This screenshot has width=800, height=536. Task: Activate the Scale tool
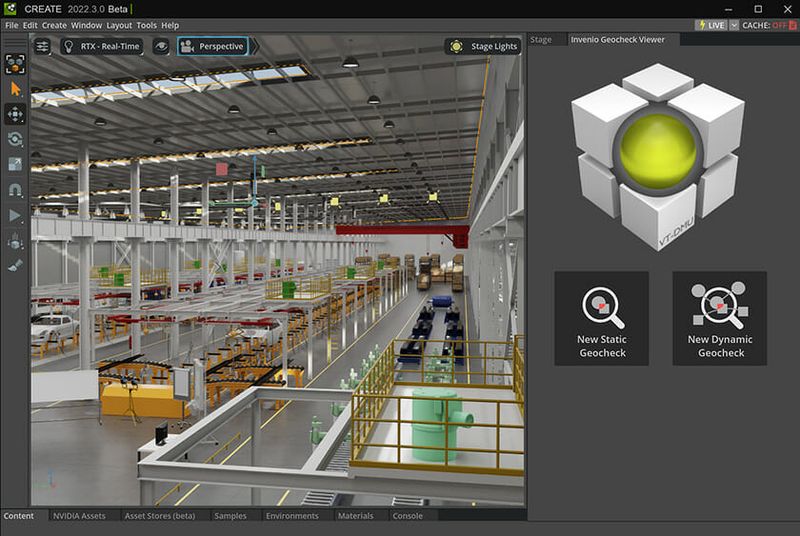click(x=15, y=164)
